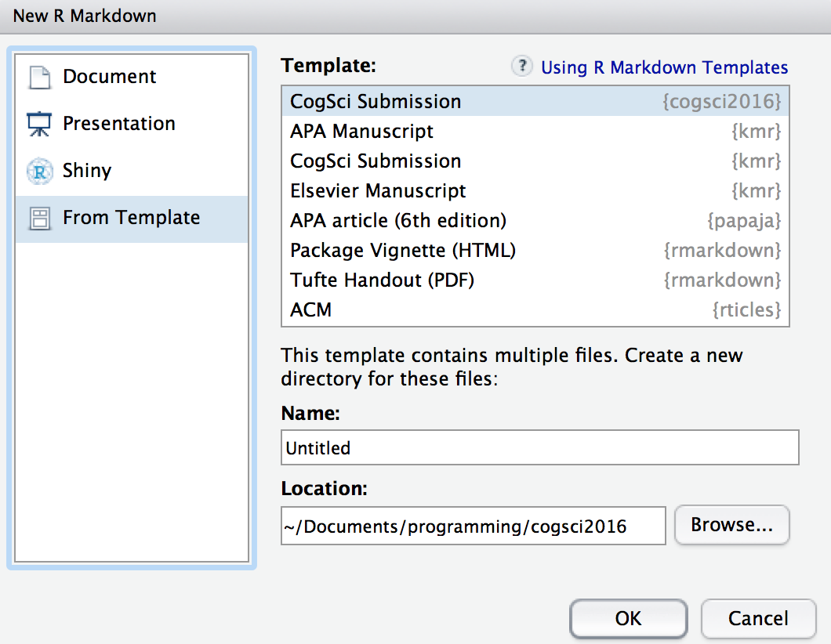Select the Document category label
The width and height of the screenshot is (831, 644).
[x=109, y=77]
